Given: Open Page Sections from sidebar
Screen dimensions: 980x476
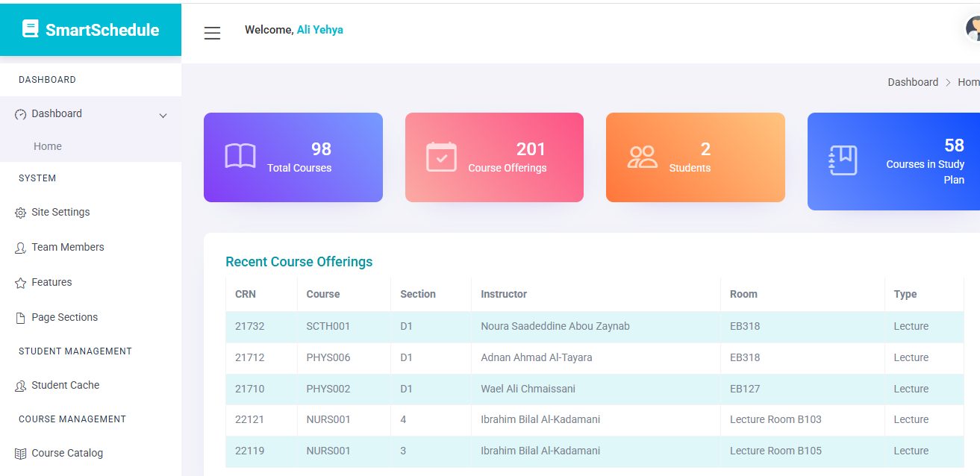Looking at the screenshot, I should 64,317.
